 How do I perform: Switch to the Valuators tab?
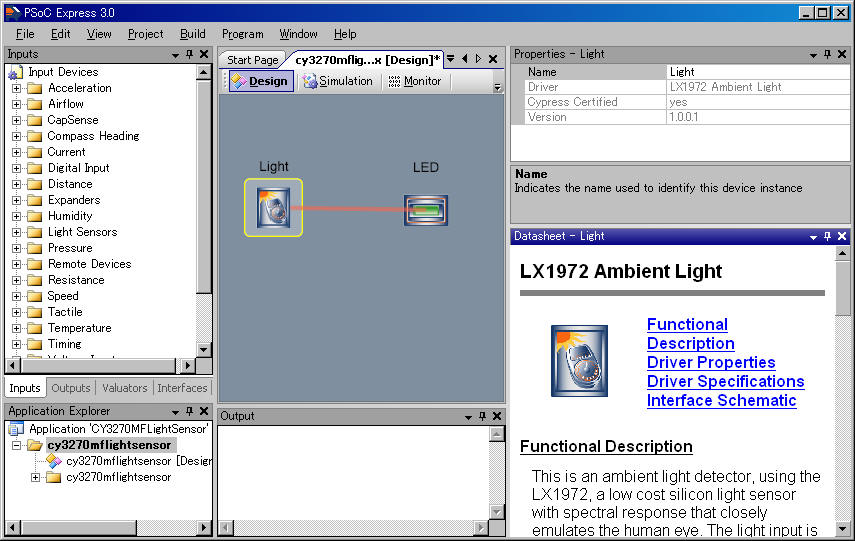124,388
